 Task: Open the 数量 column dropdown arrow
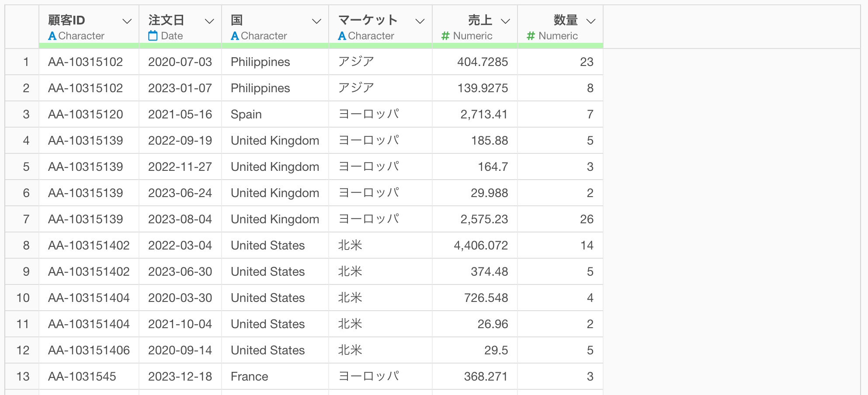pyautogui.click(x=591, y=21)
